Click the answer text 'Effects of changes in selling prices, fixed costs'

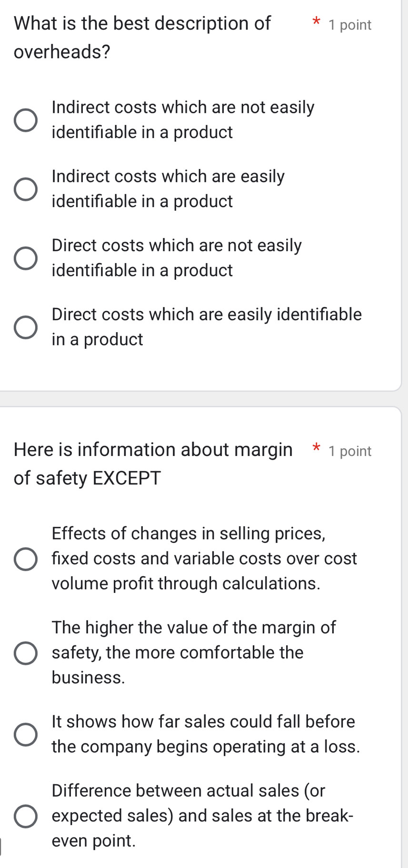click(x=204, y=558)
